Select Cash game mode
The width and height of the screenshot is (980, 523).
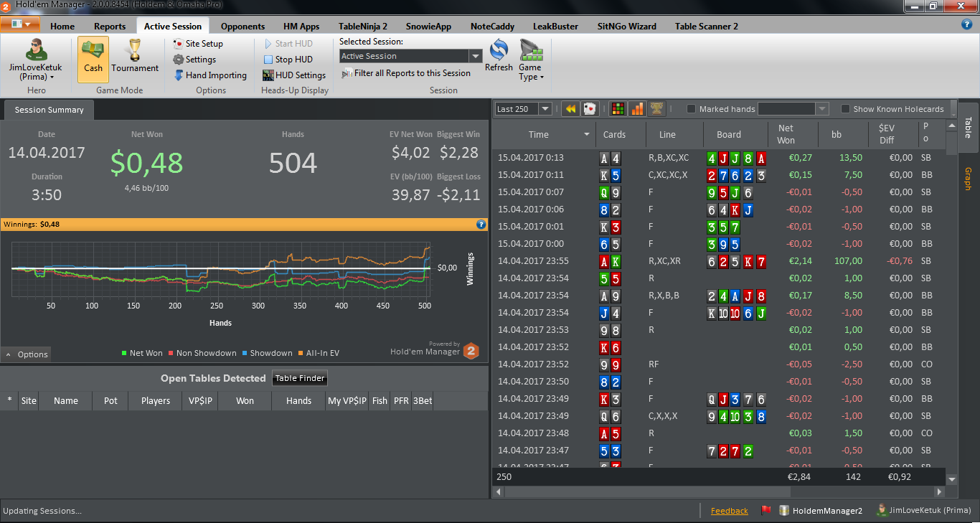click(93, 59)
